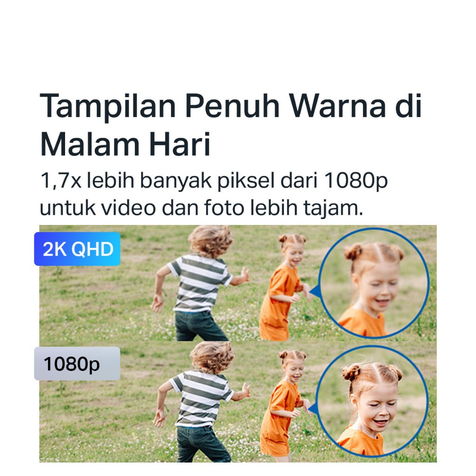Click the '1080p' word in the description
Viewport: 476px width, 476px height.
pos(356,181)
